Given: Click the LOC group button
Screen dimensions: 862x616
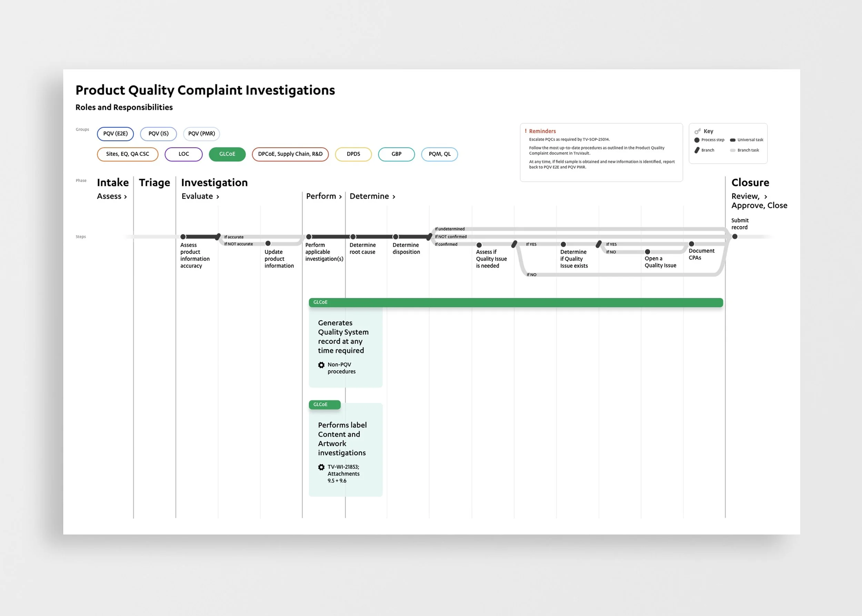Looking at the screenshot, I should coord(183,154).
